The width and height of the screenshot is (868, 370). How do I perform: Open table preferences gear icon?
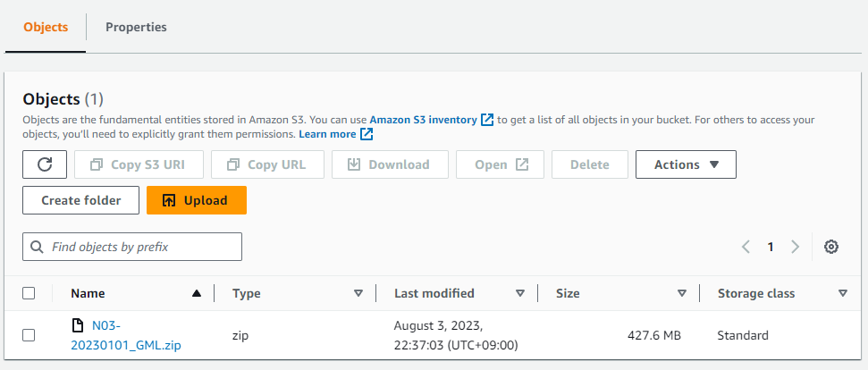(x=831, y=247)
